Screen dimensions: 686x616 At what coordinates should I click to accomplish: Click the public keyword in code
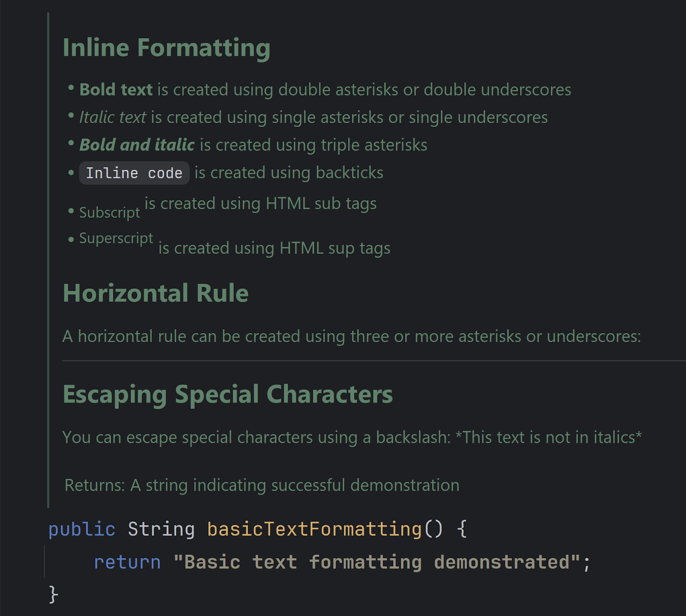click(x=82, y=529)
